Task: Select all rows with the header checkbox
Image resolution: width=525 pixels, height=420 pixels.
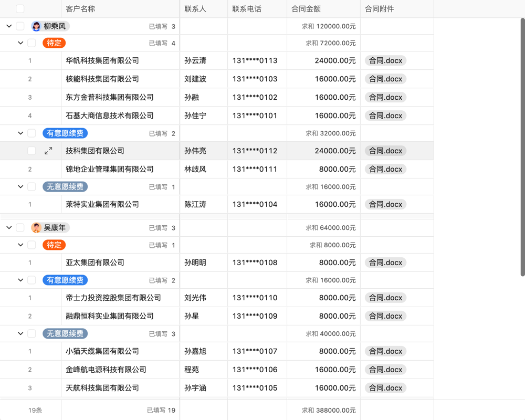Action: click(19, 8)
